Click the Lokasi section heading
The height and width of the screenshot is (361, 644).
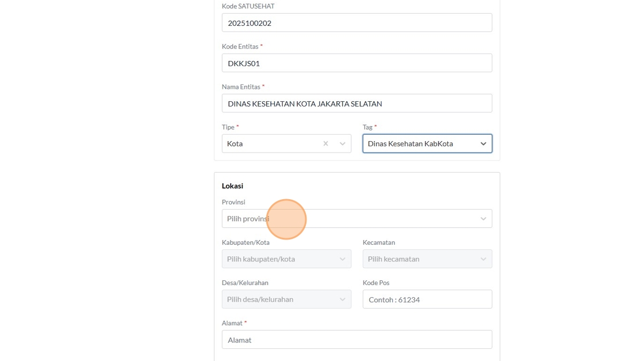tap(232, 186)
